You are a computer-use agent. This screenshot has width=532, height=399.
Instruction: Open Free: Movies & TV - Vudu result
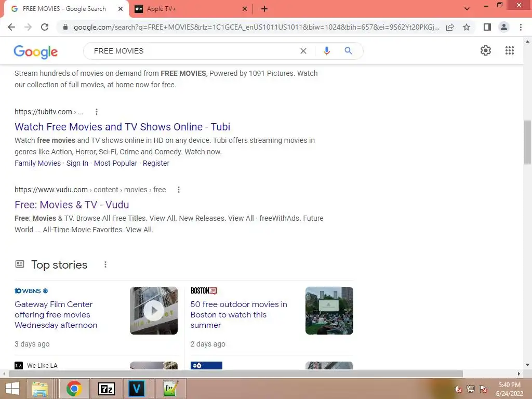[72, 205]
